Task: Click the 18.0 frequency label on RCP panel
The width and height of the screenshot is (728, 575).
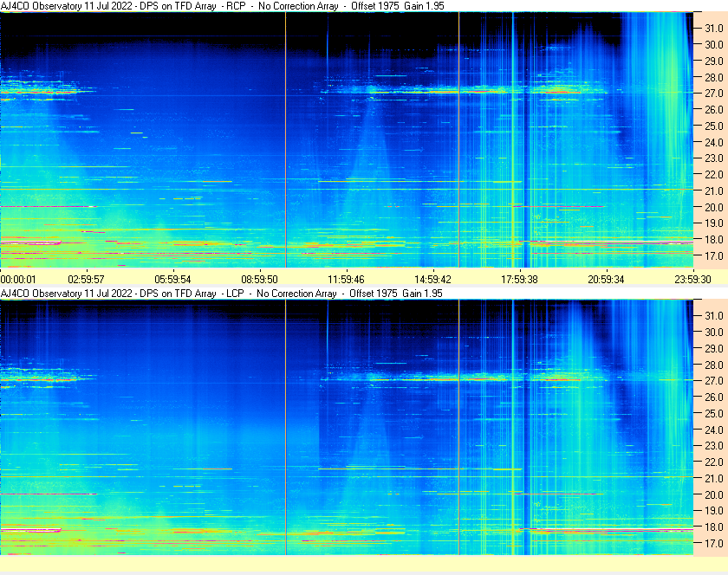Action: click(x=714, y=240)
